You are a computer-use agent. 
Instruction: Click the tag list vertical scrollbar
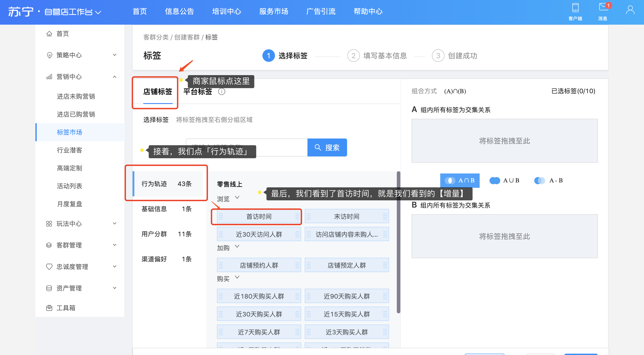pos(399,242)
